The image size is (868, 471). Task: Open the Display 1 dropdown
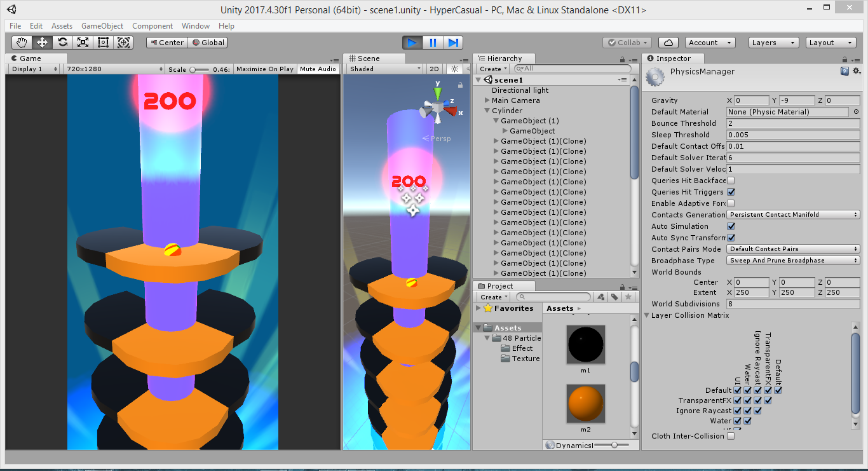34,69
